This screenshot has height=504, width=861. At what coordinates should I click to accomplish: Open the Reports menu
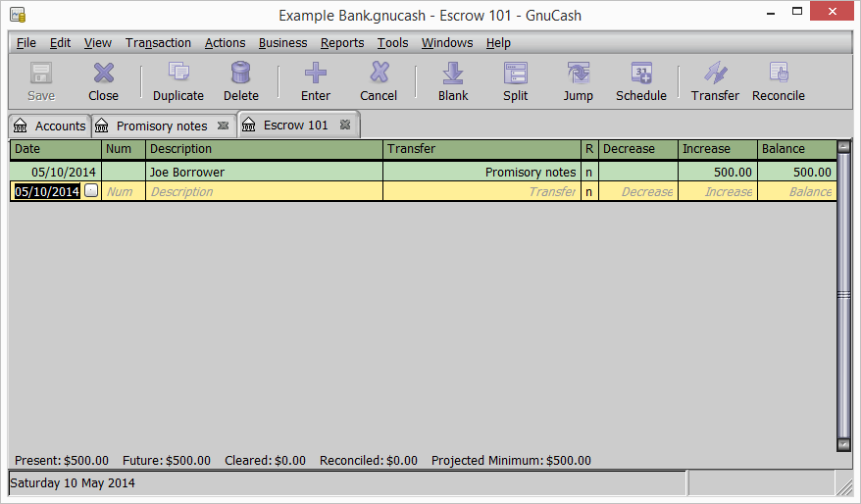coord(341,43)
